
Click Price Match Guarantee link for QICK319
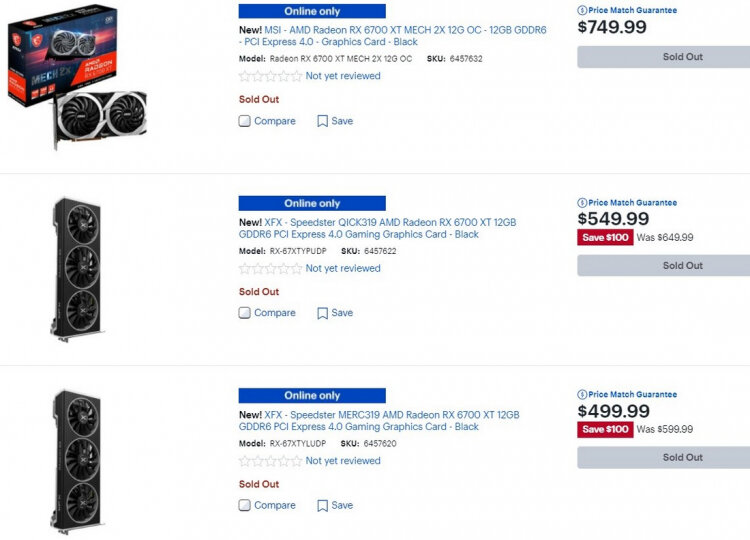tap(632, 202)
